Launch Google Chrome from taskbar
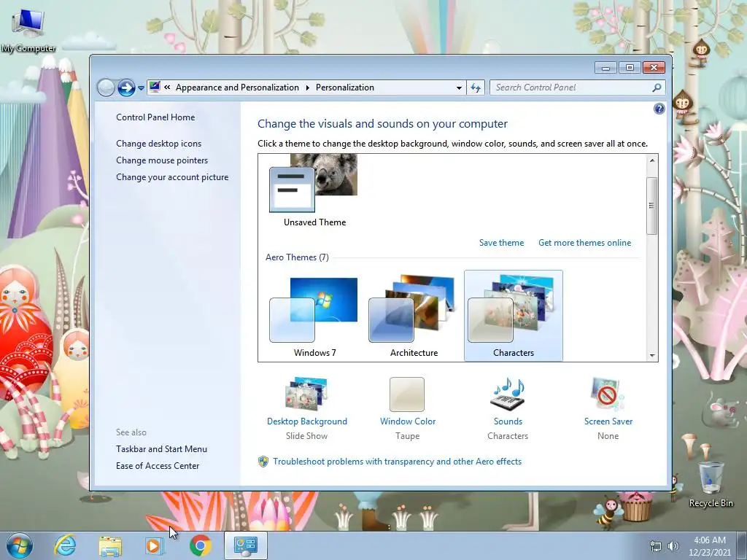 [x=201, y=545]
